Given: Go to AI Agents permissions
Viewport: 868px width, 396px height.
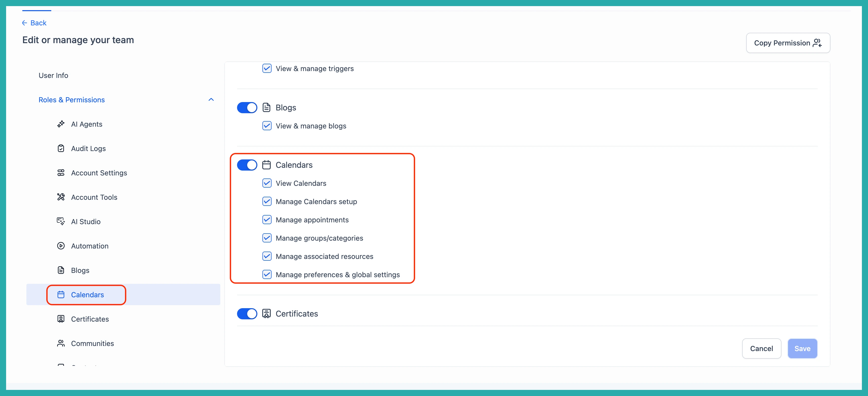Looking at the screenshot, I should click(87, 124).
